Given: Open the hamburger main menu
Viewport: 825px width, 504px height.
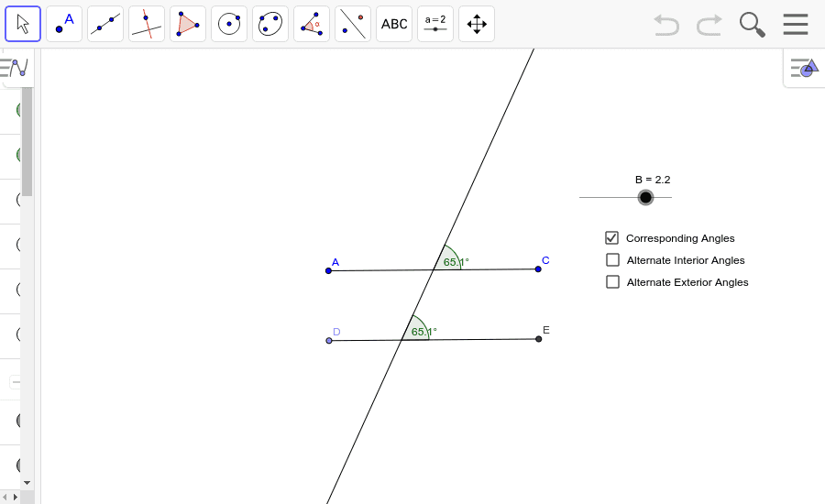Looking at the screenshot, I should coord(795,25).
